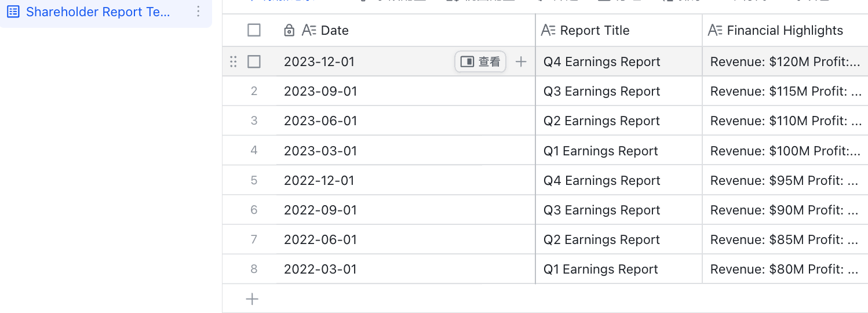Image resolution: width=868 pixels, height=313 pixels.
Task: Select the Revenue: $95M financial highlights cell
Action: (785, 180)
